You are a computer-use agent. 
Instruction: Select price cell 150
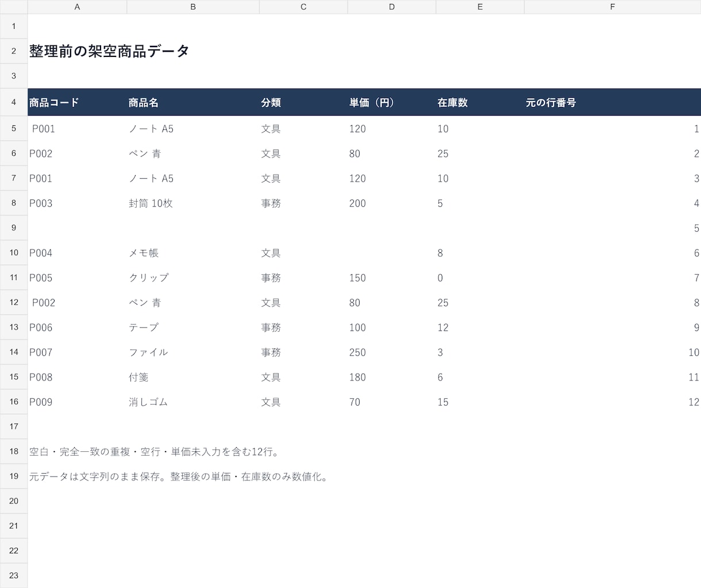coord(392,278)
